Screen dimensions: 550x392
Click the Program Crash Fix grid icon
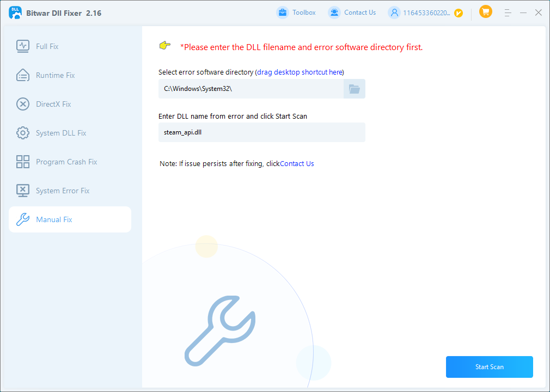point(23,162)
